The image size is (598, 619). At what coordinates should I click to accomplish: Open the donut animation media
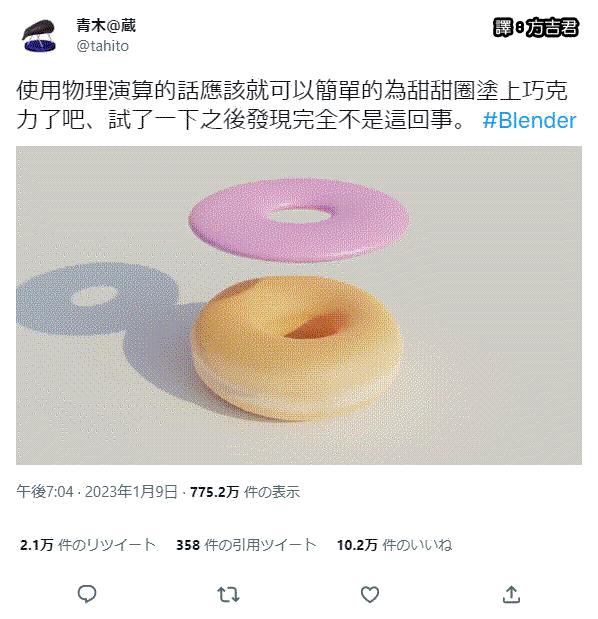point(299,305)
